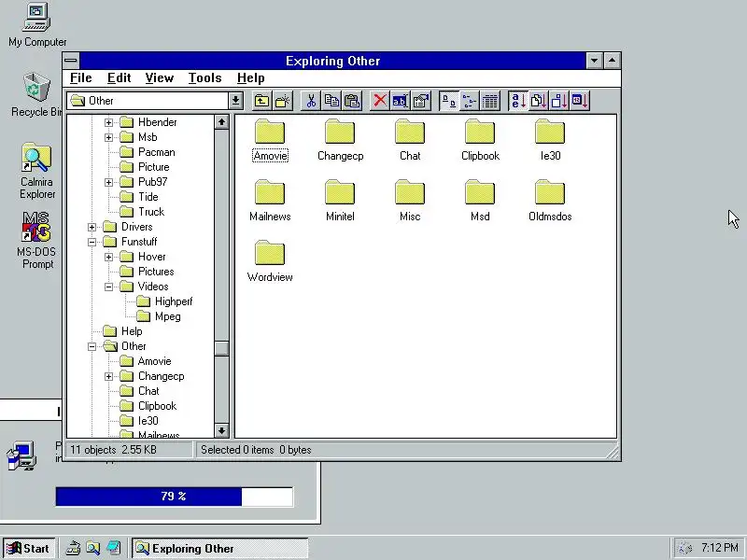747x560 pixels.
Task: Switch to details view
Action: click(489, 101)
